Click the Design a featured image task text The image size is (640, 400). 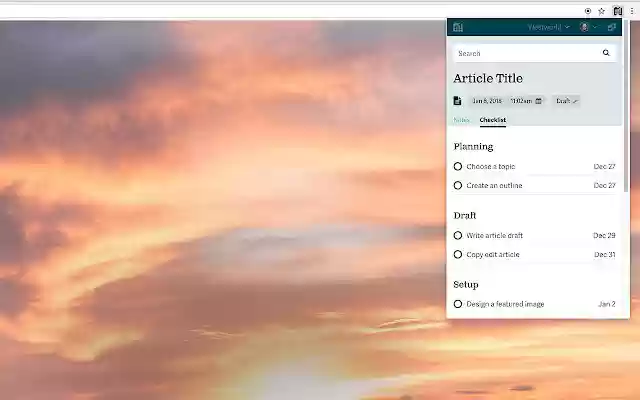505,304
